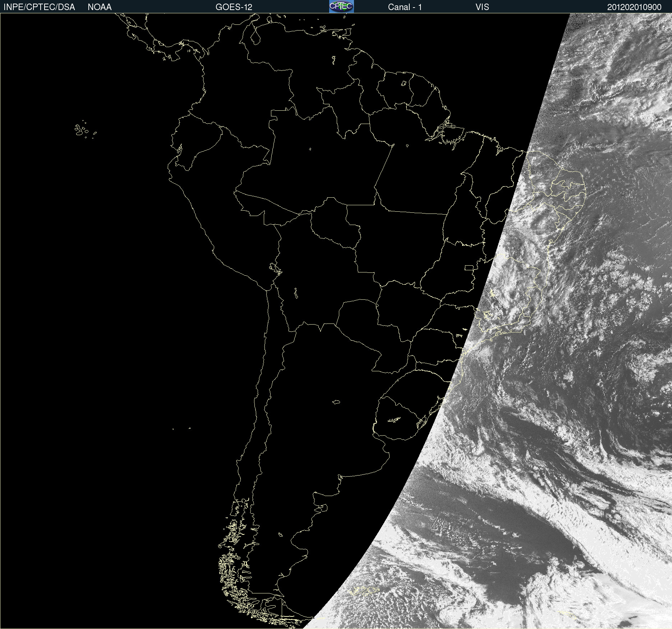Select the INPE/CPTEC/DSA header label
The image size is (672, 629).
pos(39,7)
